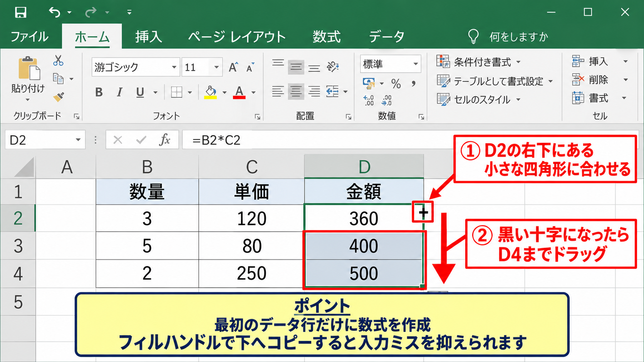
Task: Click the Save icon in title bar
Action: pyautogui.click(x=20, y=12)
